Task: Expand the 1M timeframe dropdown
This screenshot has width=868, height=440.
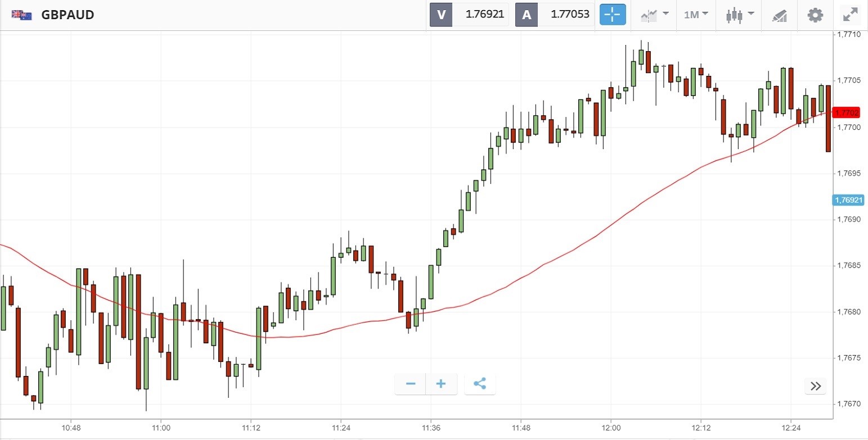Action: 696,15
